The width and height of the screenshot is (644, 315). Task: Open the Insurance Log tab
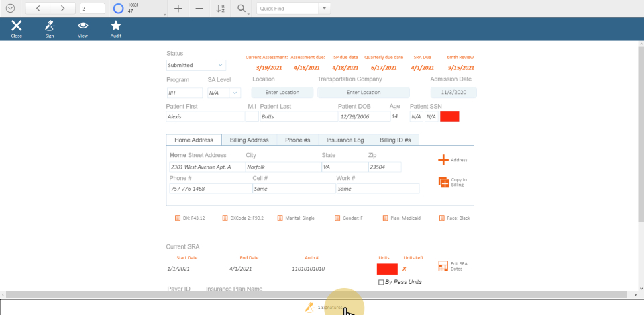tap(345, 140)
